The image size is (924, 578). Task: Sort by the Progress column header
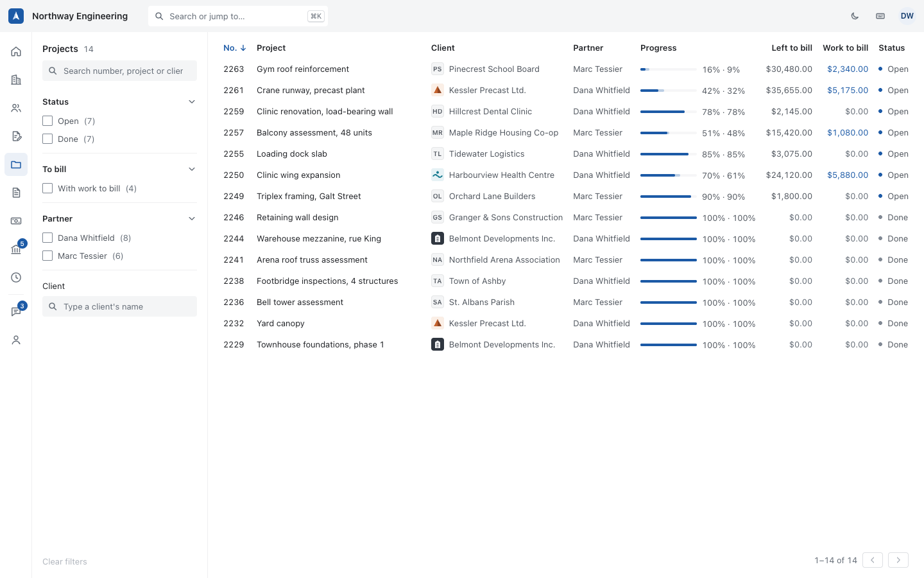pos(658,48)
